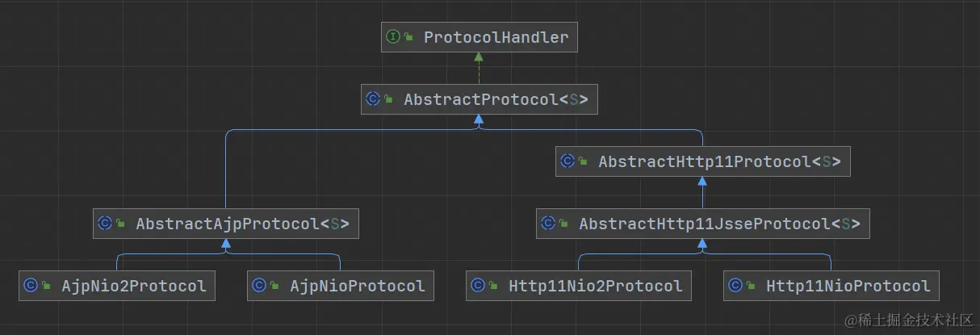The image size is (980, 335).
Task: Click the class icon of AbstractHttp11JsseProtocol<S>
Action: [548, 224]
